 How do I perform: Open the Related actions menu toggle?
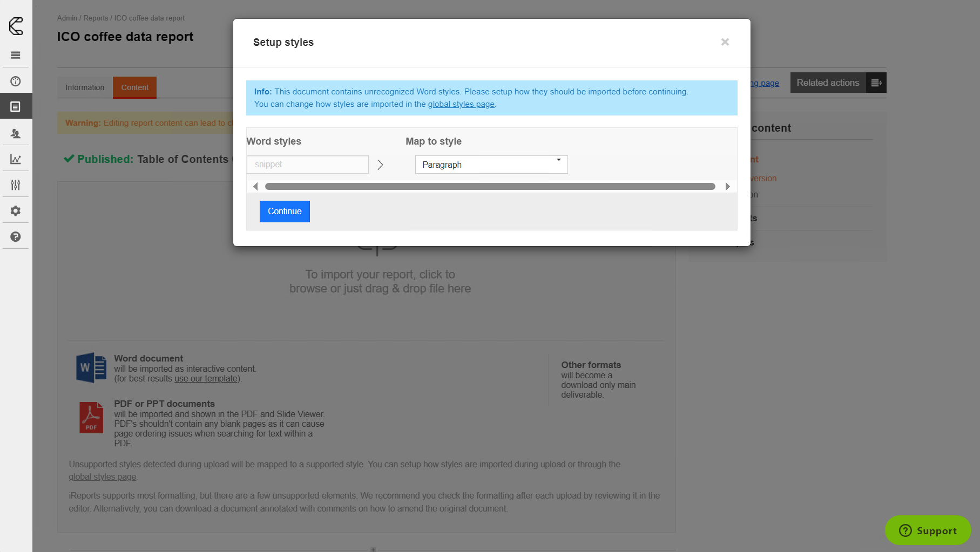pos(876,83)
